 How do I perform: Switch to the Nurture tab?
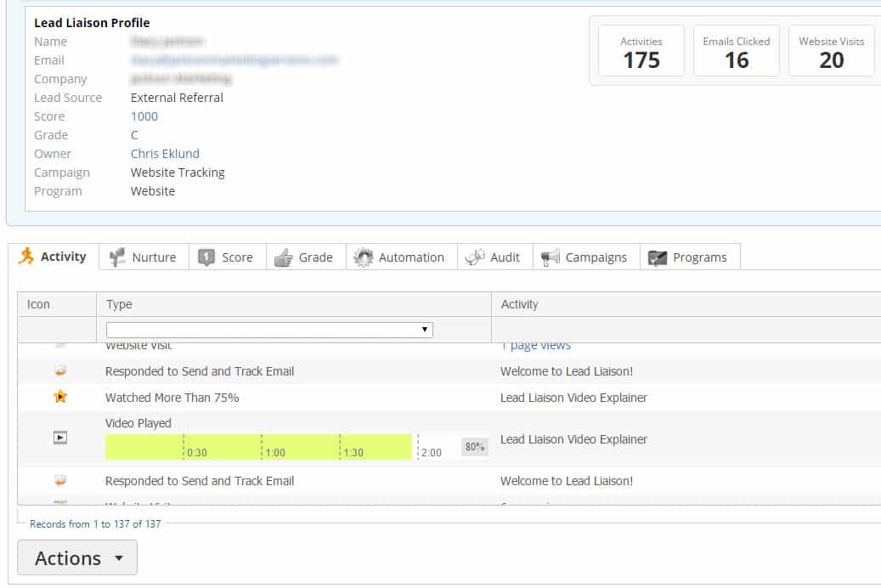click(x=144, y=257)
